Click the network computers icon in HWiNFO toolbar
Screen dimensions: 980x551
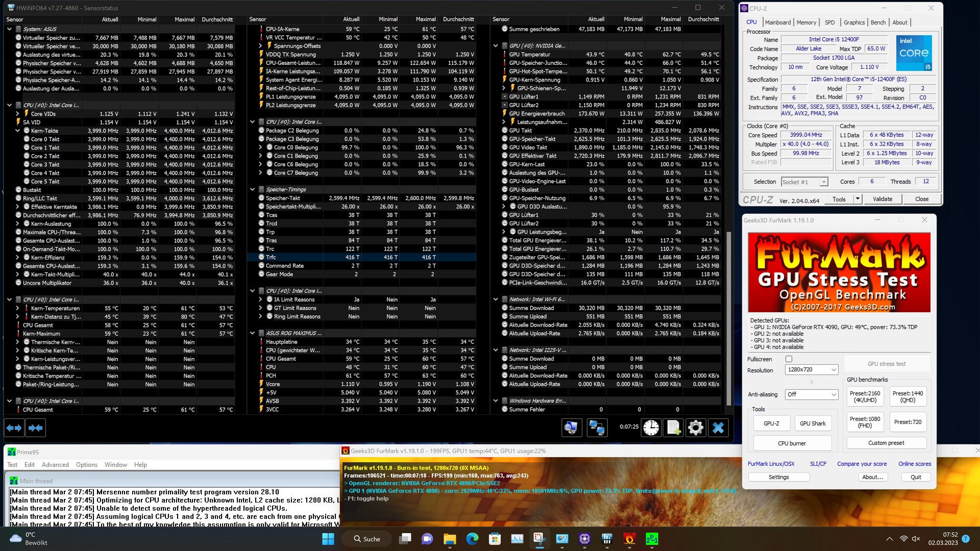[597, 428]
